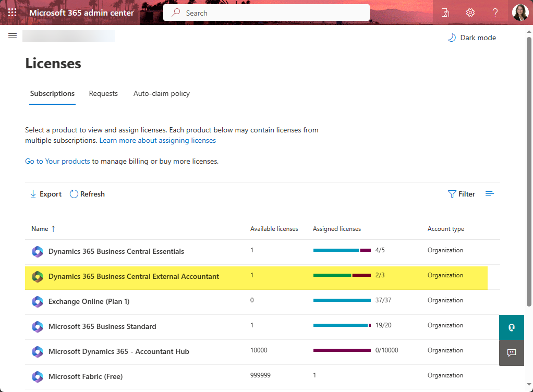Screen dimensions: 533x392
Task: Click the vertical scrollbar thumb
Action: click(x=529, y=171)
